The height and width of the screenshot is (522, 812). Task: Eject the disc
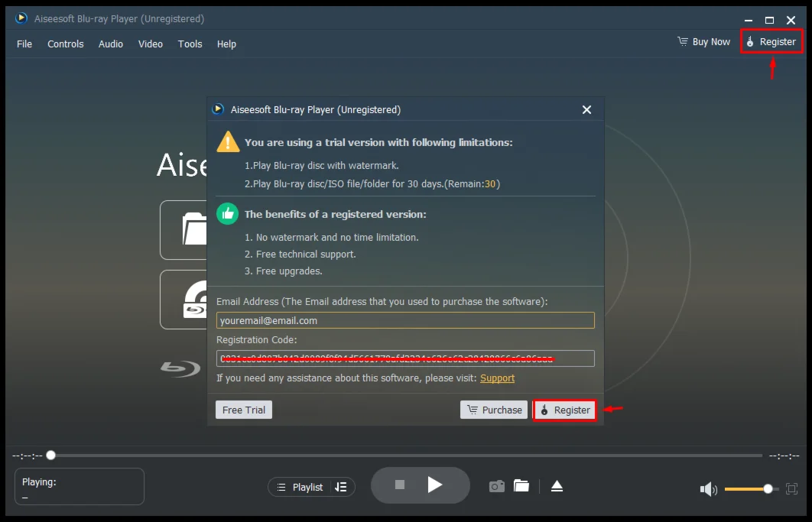coord(557,486)
